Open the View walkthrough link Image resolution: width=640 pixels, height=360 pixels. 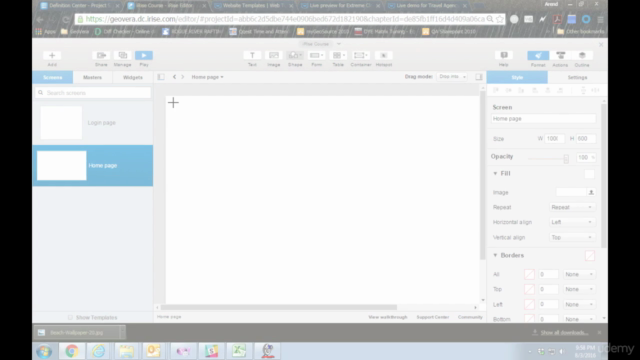(x=388, y=317)
